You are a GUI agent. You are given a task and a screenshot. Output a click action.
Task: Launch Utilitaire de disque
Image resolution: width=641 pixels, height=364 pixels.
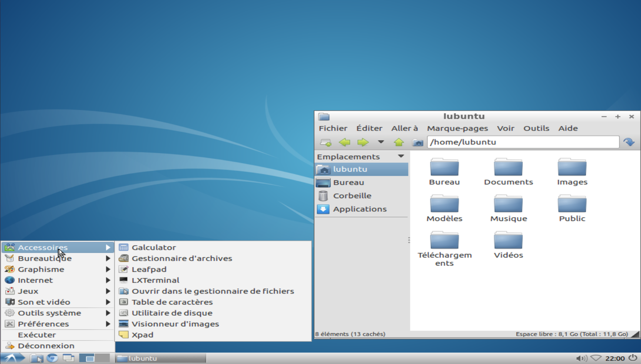coord(213,313)
